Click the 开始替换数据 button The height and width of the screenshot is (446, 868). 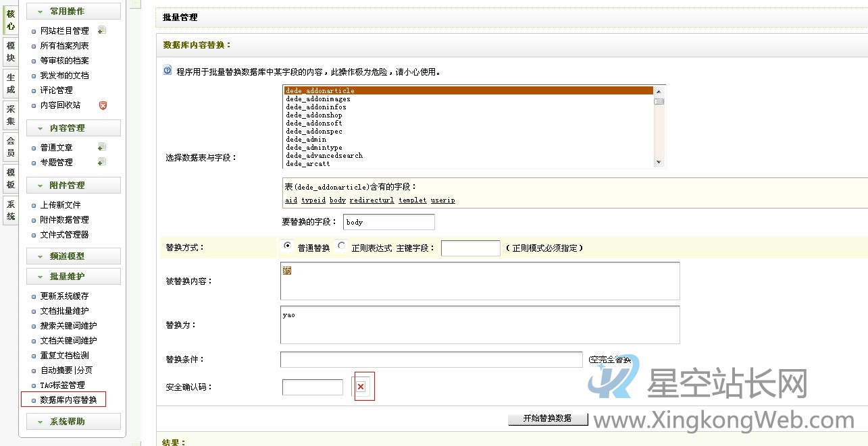coord(548,418)
